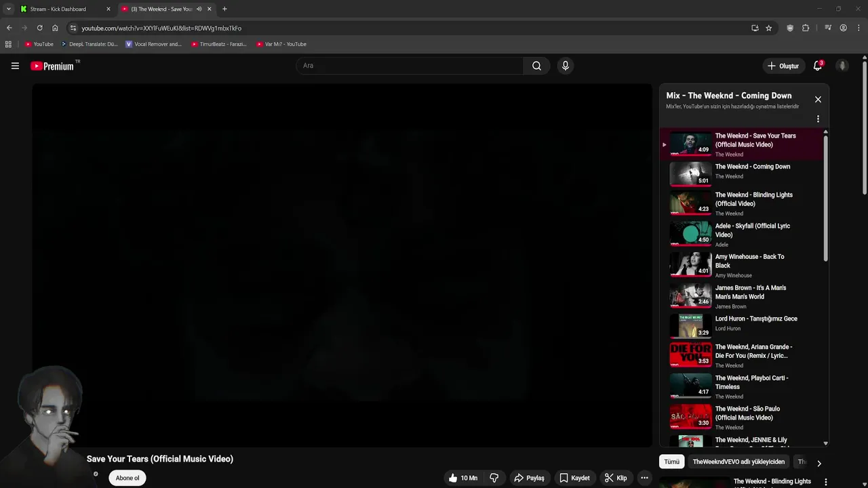This screenshot has width=868, height=488.
Task: Open TimurBeatz bookmark
Action: pos(219,44)
